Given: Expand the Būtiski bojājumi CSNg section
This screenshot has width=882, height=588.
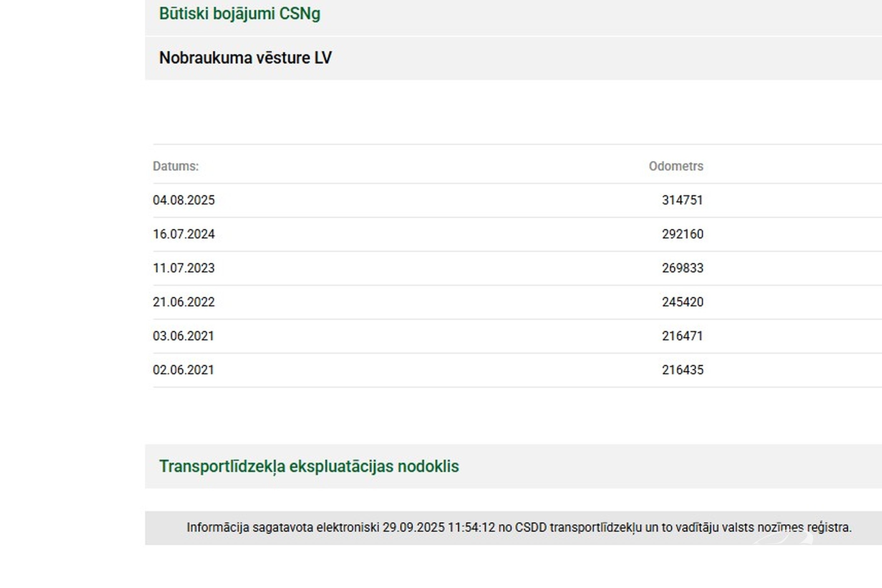Looking at the screenshot, I should (x=240, y=14).
